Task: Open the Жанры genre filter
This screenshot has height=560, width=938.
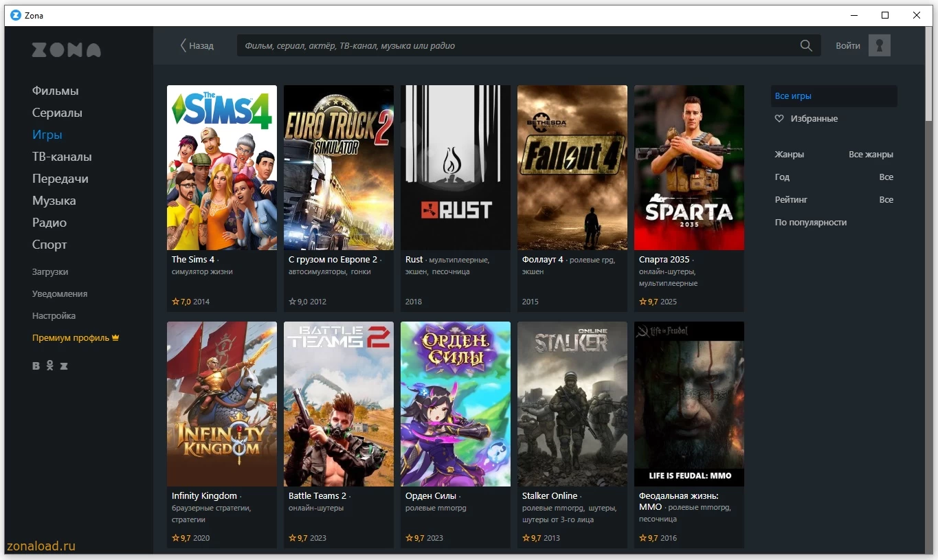Action: point(834,155)
